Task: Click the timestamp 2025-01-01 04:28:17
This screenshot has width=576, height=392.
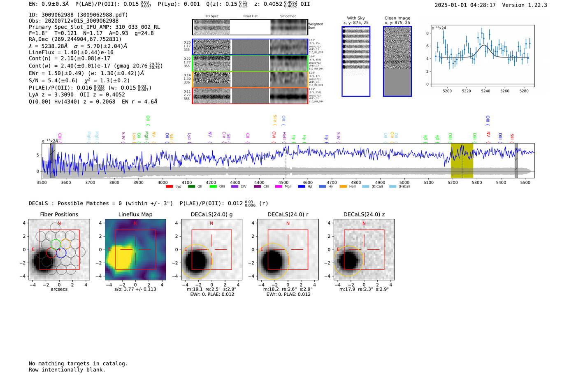Action: click(x=465, y=5)
